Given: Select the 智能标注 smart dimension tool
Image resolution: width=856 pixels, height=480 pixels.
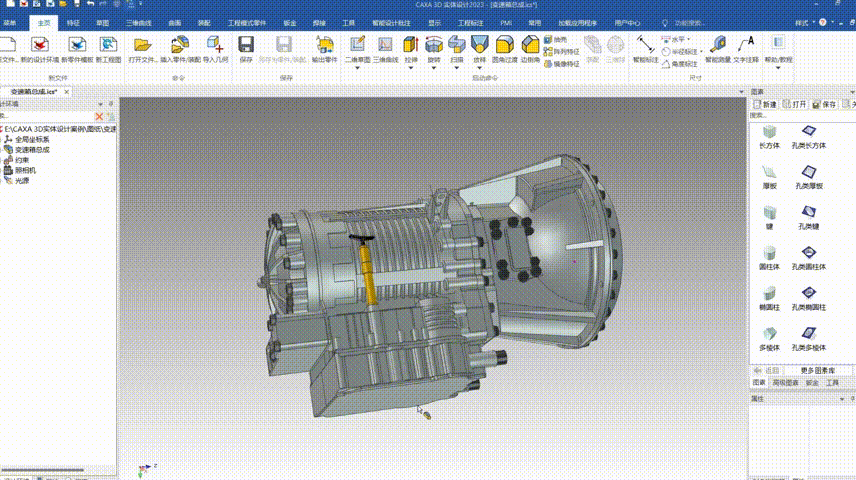Looking at the screenshot, I should tap(646, 44).
